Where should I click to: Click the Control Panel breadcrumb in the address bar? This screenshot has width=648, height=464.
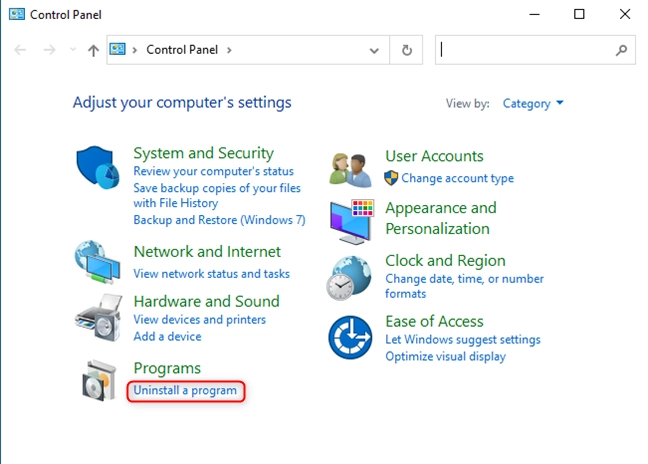click(x=182, y=50)
